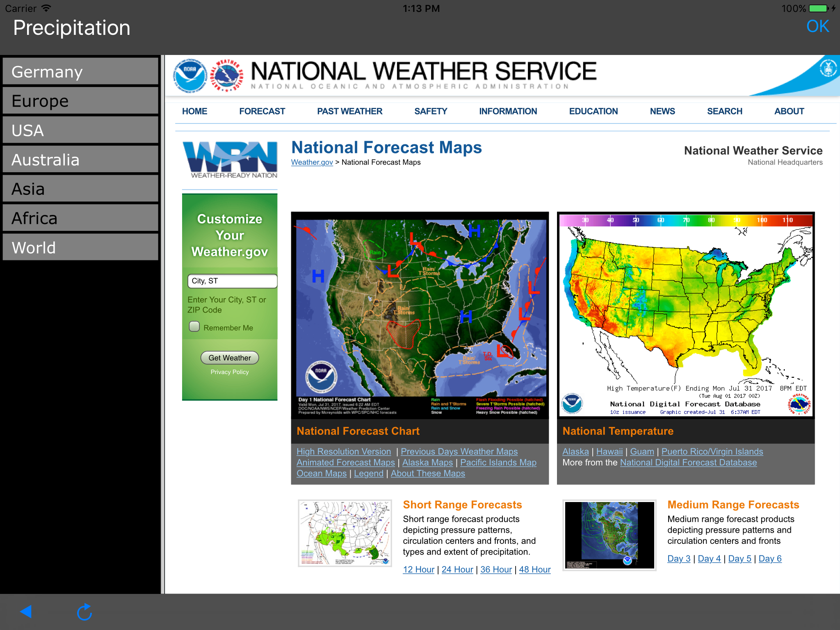Open the 24 Hour forecast link
This screenshot has height=630, width=840.
[x=457, y=569]
